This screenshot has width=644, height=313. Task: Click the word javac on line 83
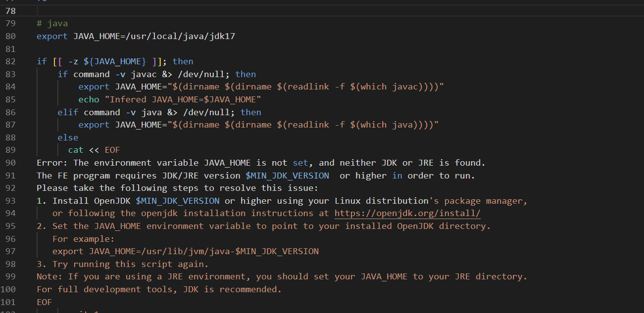tap(143, 74)
